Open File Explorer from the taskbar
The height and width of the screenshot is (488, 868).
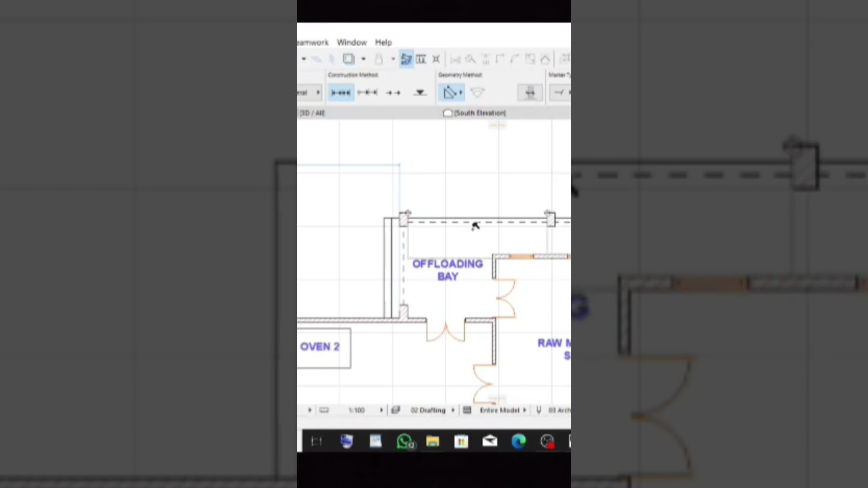(x=433, y=442)
